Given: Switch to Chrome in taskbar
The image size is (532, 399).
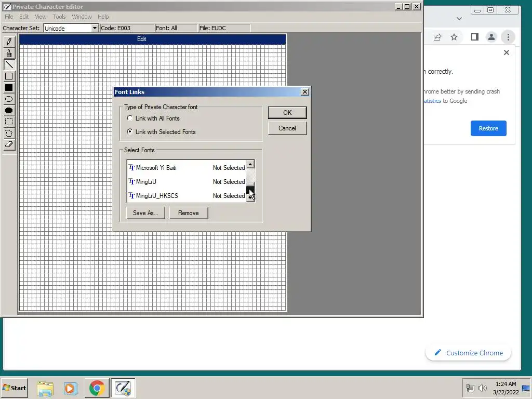Looking at the screenshot, I should click(x=97, y=388).
